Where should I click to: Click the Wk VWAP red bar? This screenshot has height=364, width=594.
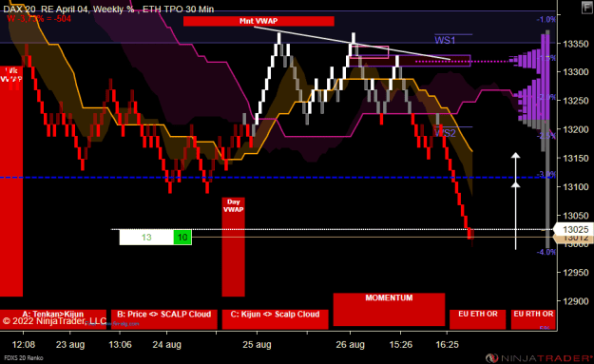tap(11, 182)
